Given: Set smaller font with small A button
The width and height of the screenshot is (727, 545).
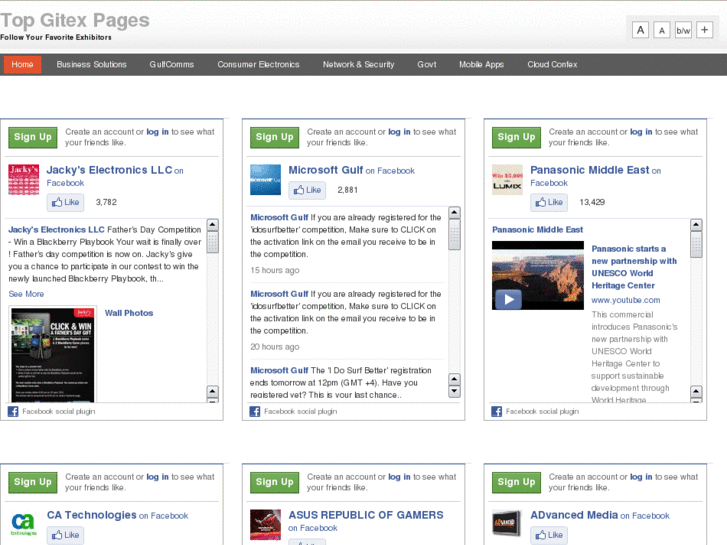Looking at the screenshot, I should 662,31.
